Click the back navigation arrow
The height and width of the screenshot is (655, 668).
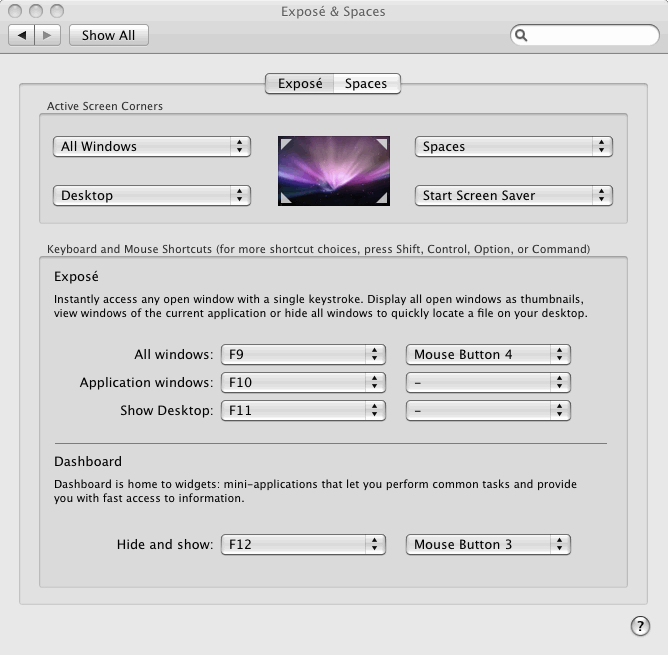[x=22, y=35]
